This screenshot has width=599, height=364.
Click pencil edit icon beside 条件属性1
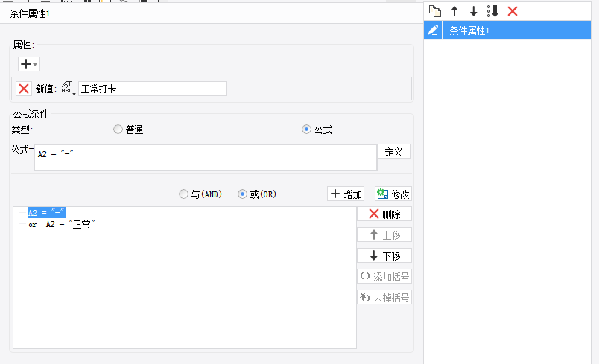pyautogui.click(x=433, y=31)
